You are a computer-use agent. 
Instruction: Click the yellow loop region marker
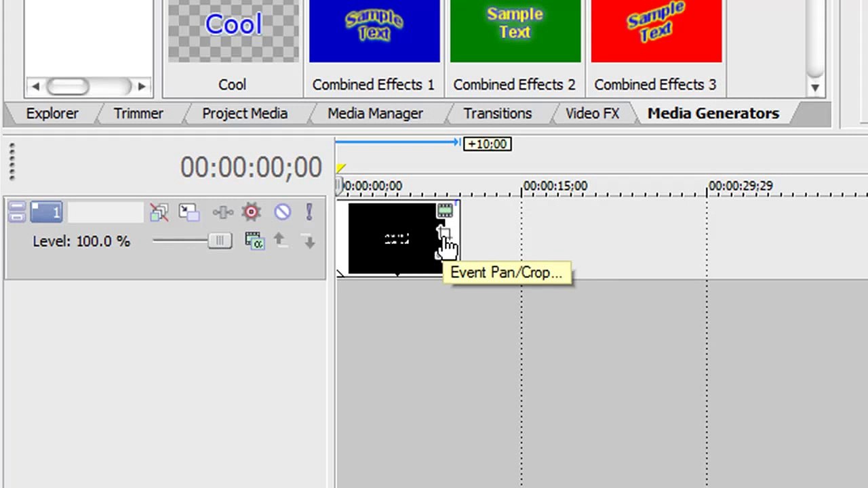point(341,167)
